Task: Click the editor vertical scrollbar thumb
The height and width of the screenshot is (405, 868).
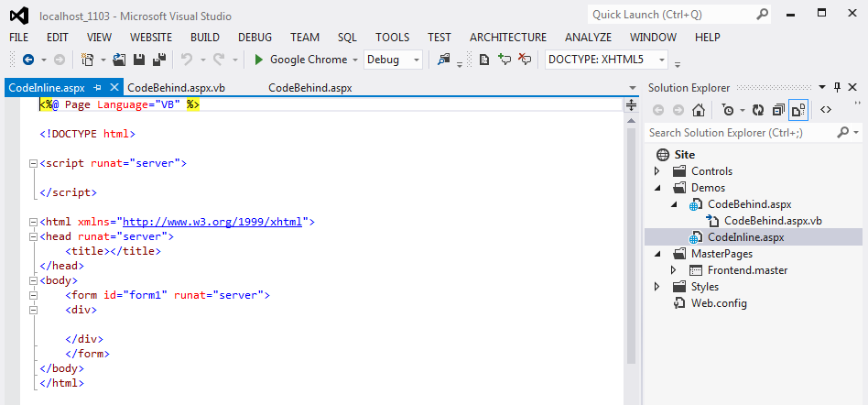Action: (631, 246)
